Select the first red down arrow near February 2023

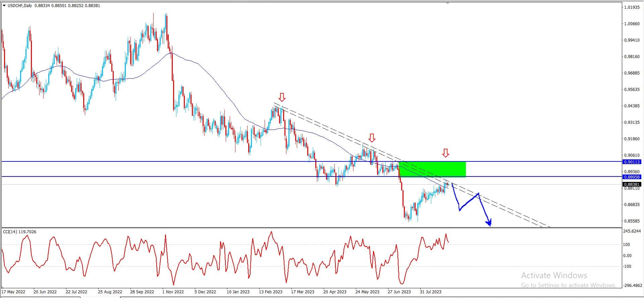point(282,97)
